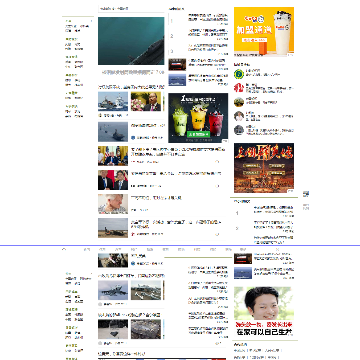Open the gray-haired elderly man photo

click(113, 204)
